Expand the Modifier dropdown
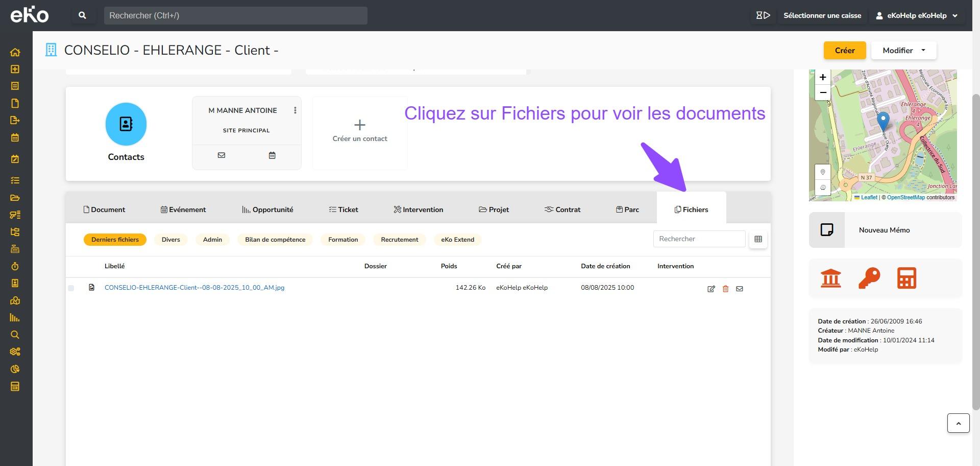980x466 pixels. click(x=903, y=51)
